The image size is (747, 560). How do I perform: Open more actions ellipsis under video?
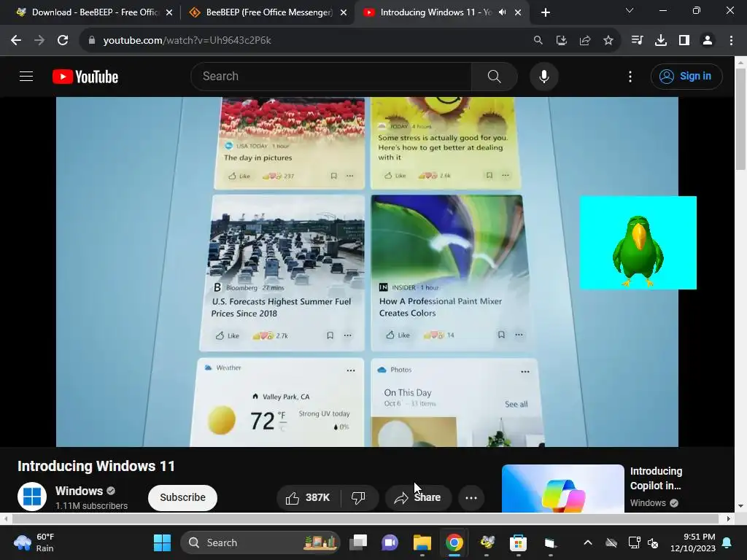pyautogui.click(x=471, y=498)
